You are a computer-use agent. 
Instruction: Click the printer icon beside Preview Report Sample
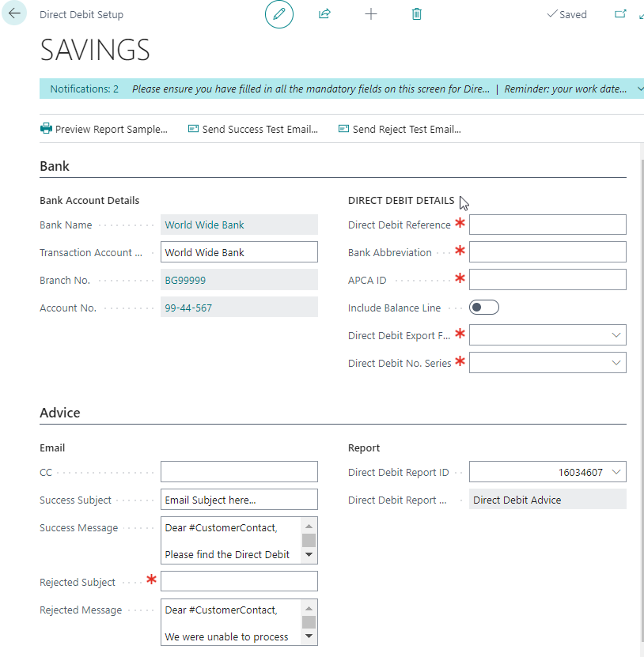[x=46, y=128]
